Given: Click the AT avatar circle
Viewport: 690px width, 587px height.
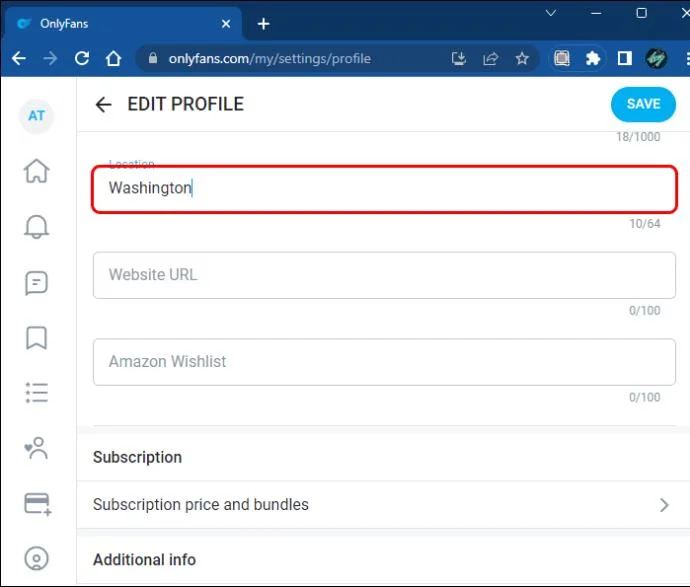Looking at the screenshot, I should 37,115.
